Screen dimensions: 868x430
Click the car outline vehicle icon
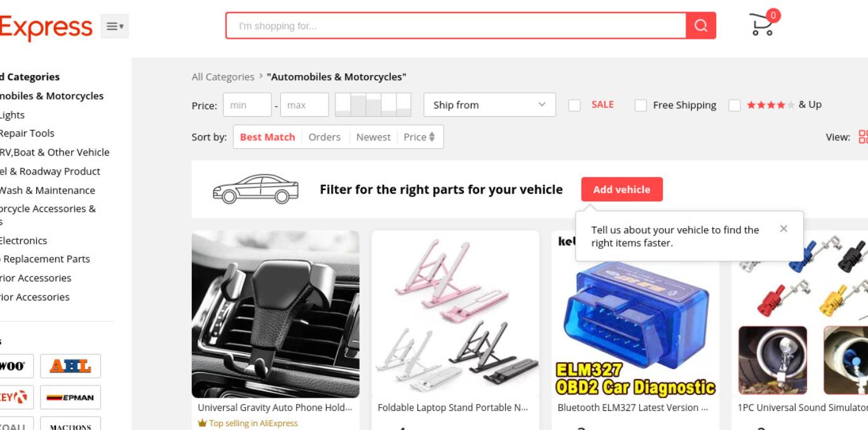pyautogui.click(x=255, y=189)
